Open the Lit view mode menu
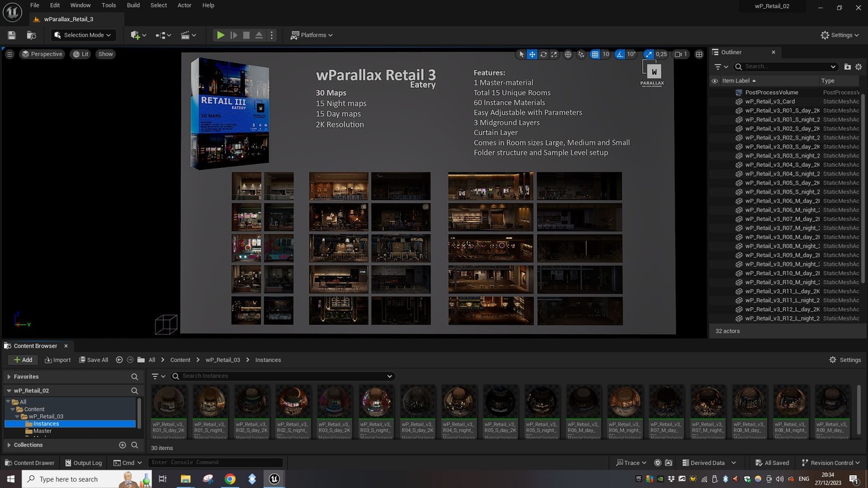The width and height of the screenshot is (868, 488). [x=81, y=54]
